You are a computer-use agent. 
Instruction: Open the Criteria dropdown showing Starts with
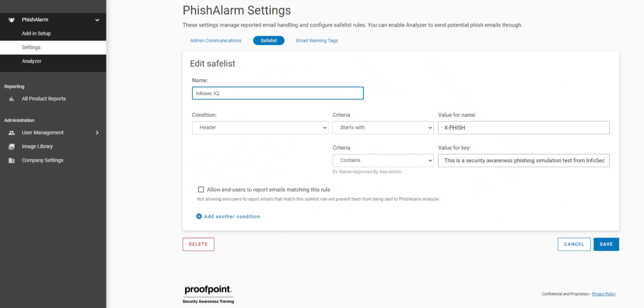(383, 127)
